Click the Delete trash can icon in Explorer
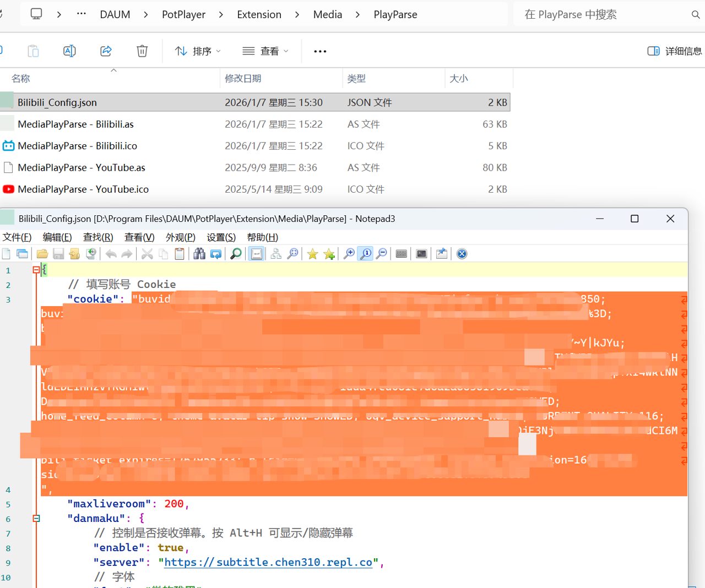This screenshot has height=588, width=705. [142, 51]
